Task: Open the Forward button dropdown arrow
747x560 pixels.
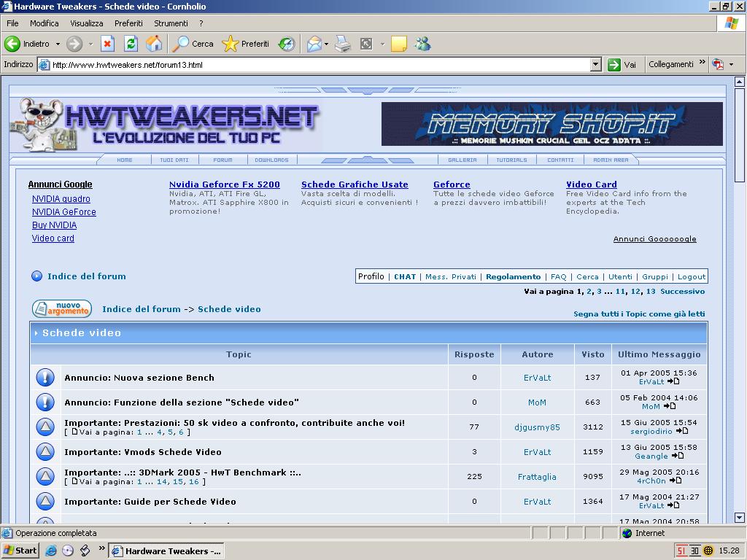Action: 90,44
